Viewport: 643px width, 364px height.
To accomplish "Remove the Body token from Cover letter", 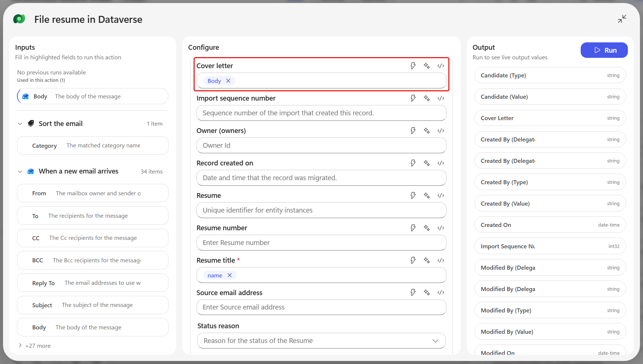I will (228, 81).
